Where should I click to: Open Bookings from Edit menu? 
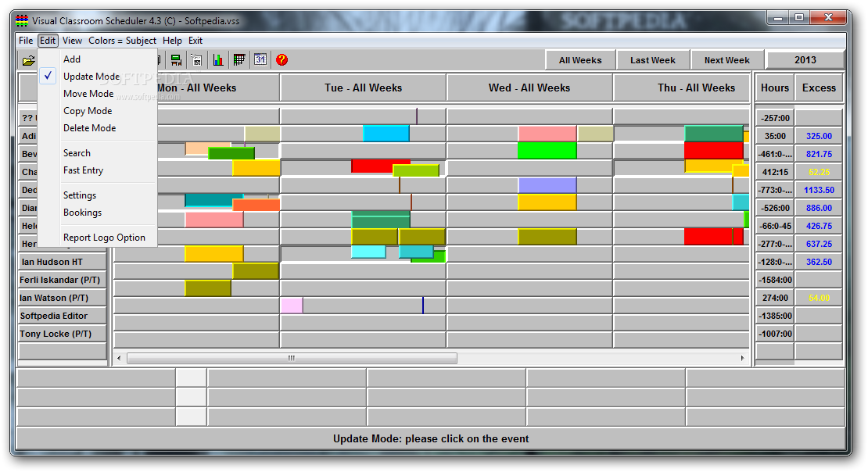(82, 213)
